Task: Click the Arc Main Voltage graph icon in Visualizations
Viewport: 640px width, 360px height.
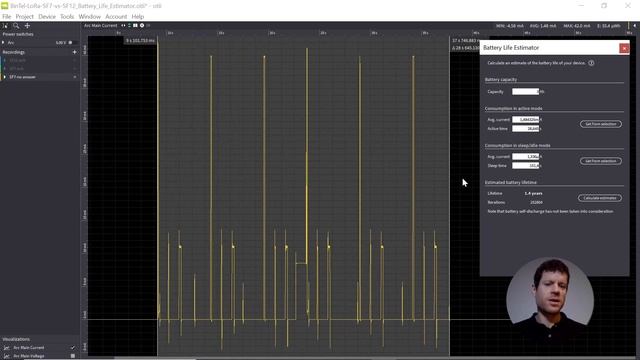Action: pos(7,356)
